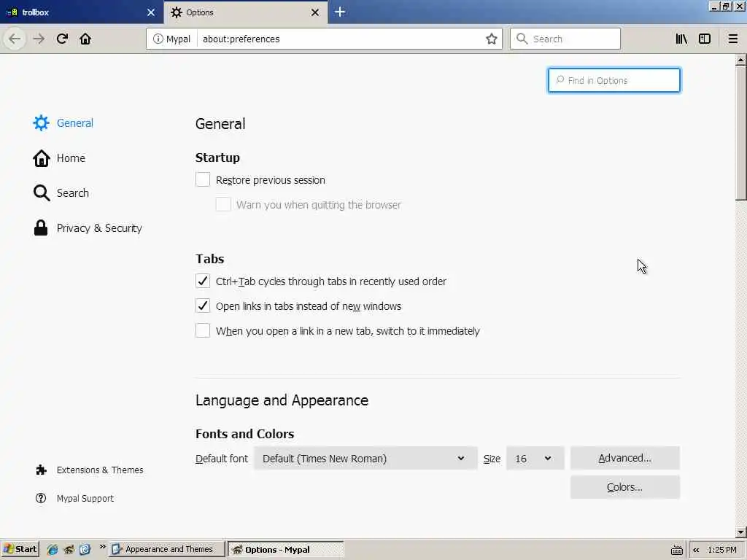
Task: Open Privacy & Security category
Action: (x=88, y=228)
